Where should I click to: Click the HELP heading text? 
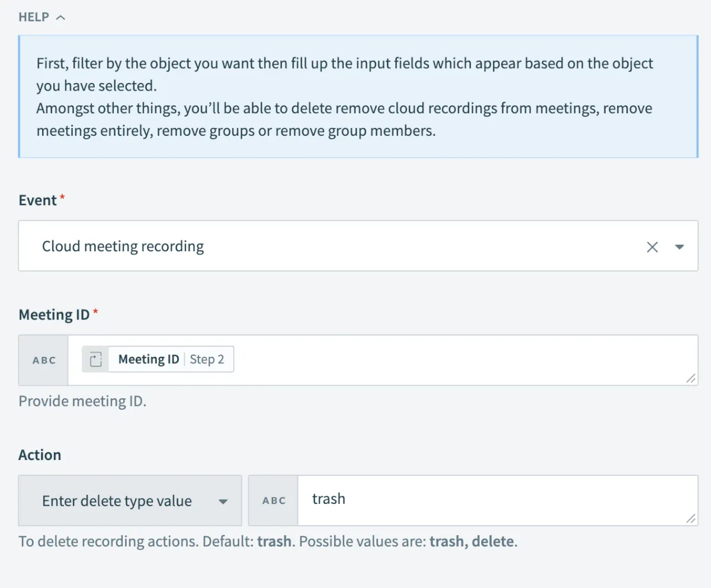tap(34, 17)
